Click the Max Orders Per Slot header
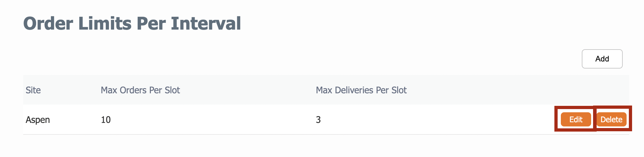The height and width of the screenshot is (157, 644). click(140, 90)
